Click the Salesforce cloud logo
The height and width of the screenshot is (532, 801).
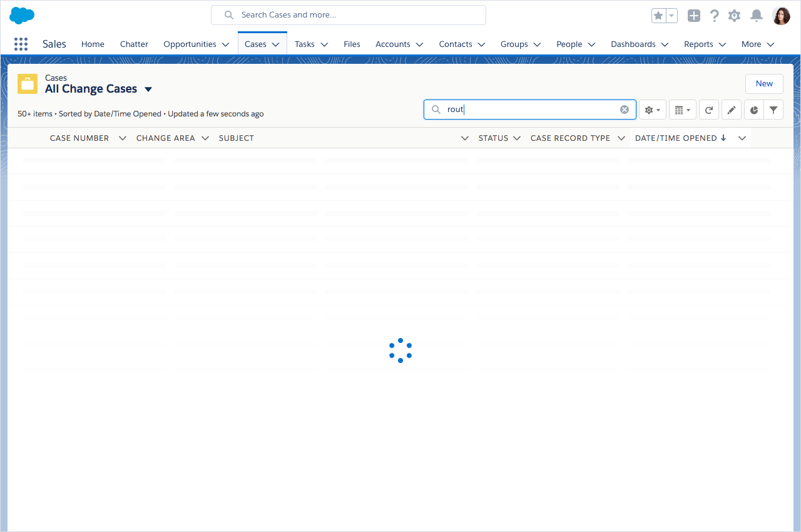22,16
